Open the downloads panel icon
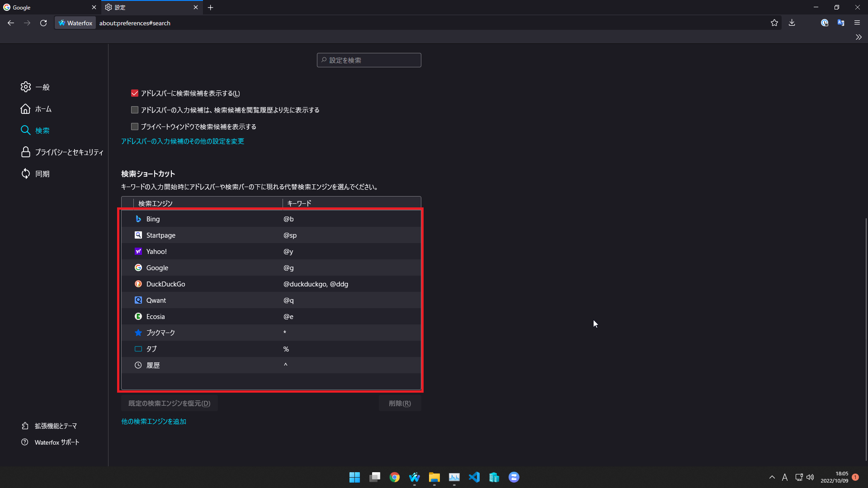 coord(792,23)
